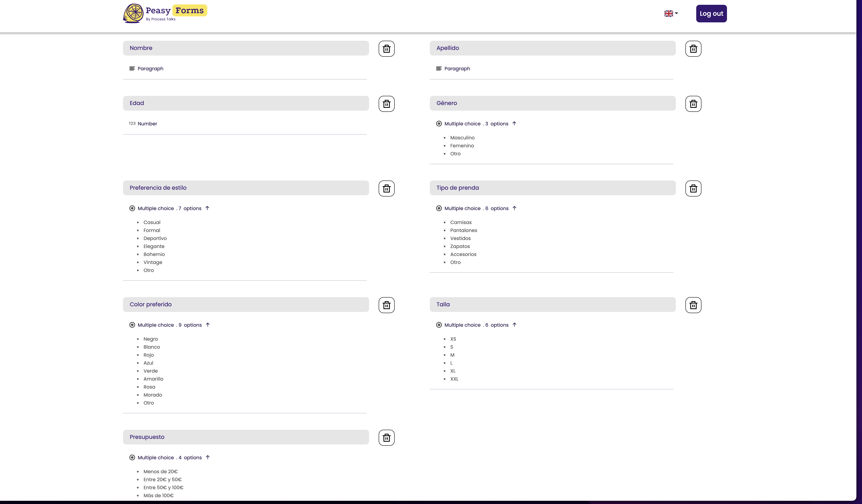Collapse Color preferido options arrow

point(208,324)
